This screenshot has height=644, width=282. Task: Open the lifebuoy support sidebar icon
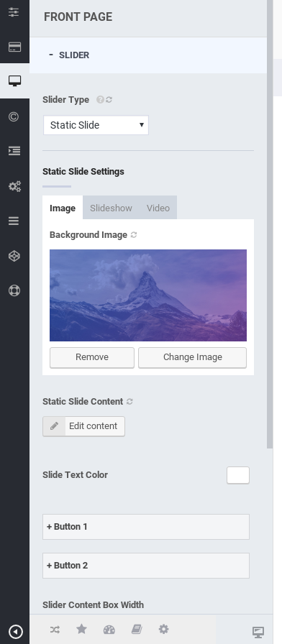(x=14, y=291)
